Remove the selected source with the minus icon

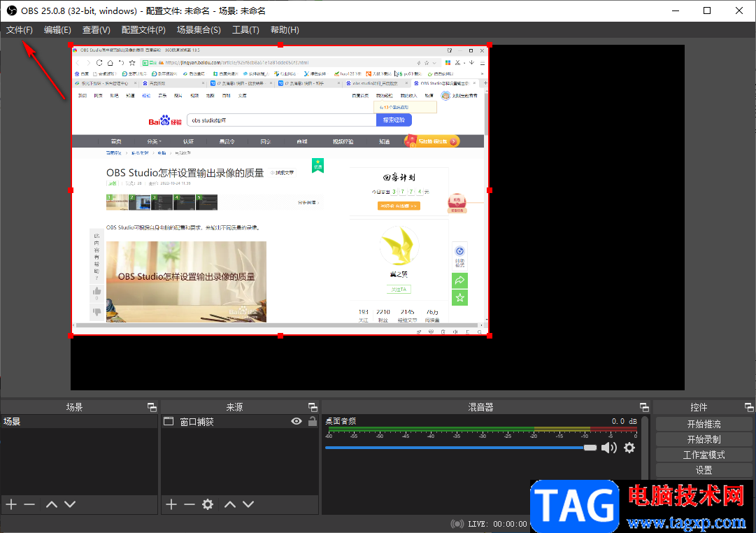190,504
